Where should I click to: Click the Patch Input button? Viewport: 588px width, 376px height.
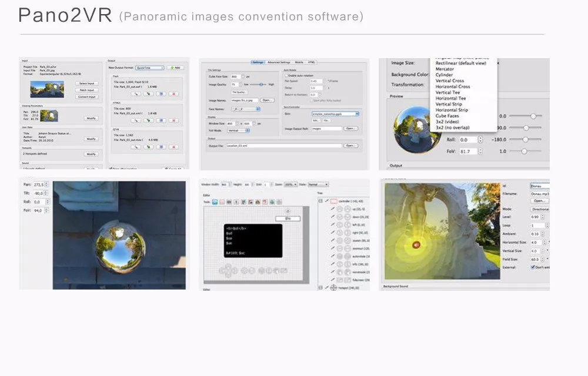point(87,90)
